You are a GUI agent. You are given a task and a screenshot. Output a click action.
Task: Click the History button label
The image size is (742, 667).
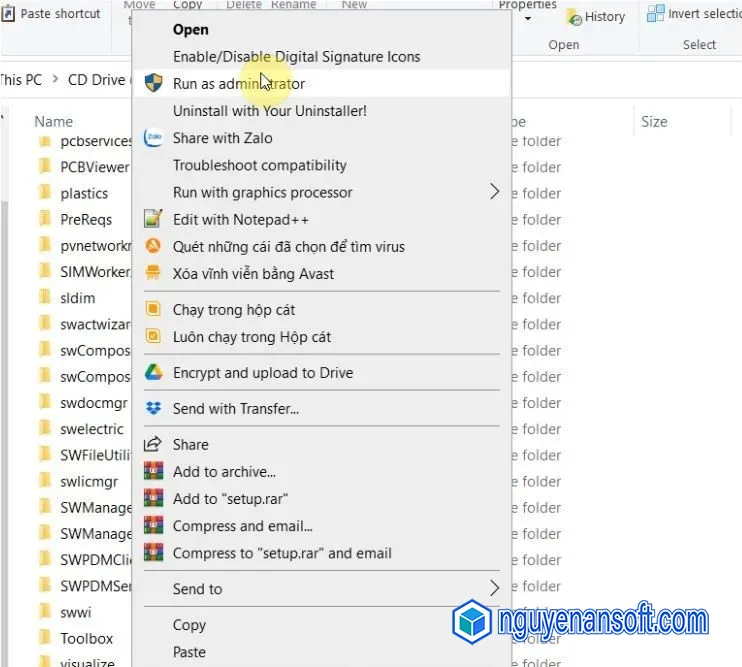pyautogui.click(x=605, y=17)
